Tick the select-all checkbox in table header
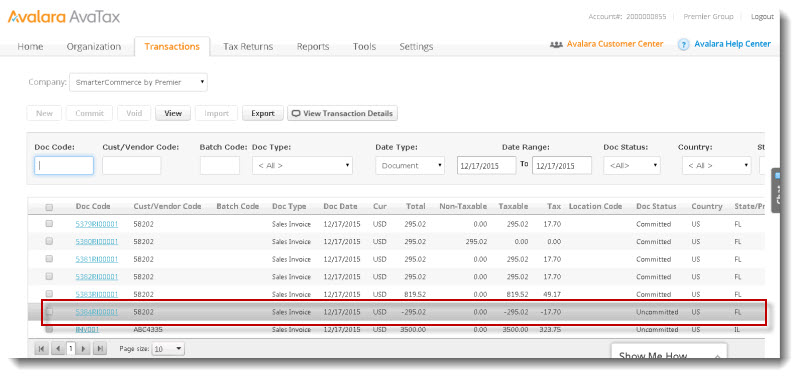This screenshot has width=800, height=378. click(x=49, y=207)
